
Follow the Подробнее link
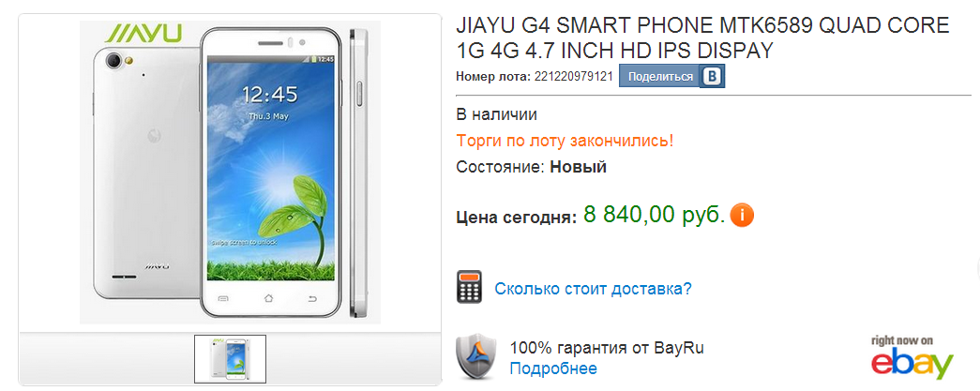point(553,368)
